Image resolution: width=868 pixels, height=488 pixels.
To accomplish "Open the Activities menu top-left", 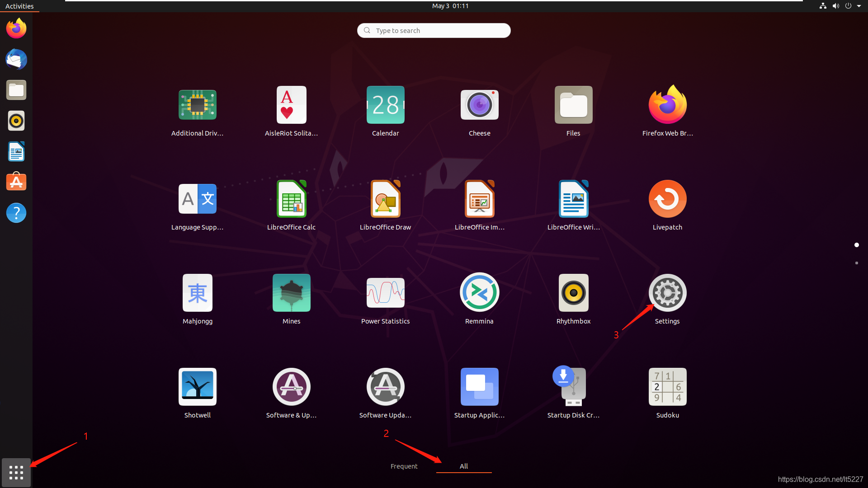I will click(20, 5).
